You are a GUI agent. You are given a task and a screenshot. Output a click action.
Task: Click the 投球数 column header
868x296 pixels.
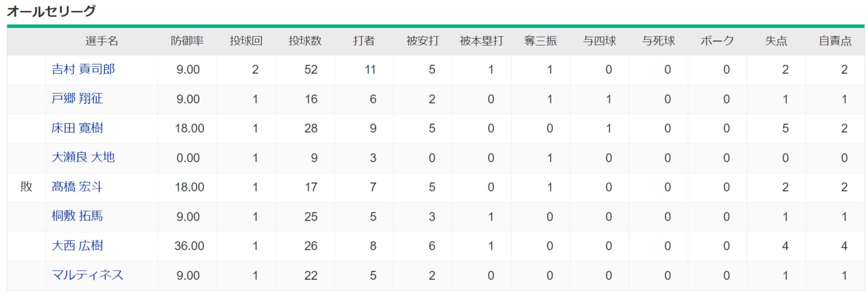pos(305,41)
